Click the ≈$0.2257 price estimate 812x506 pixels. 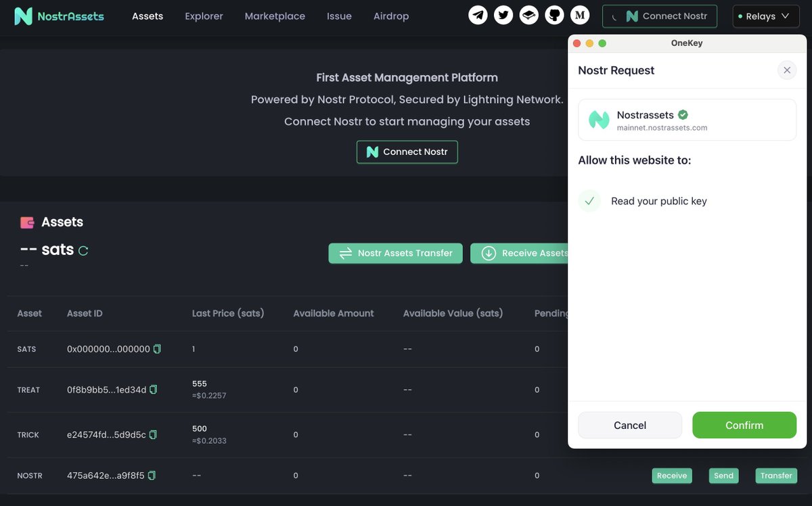tap(209, 396)
